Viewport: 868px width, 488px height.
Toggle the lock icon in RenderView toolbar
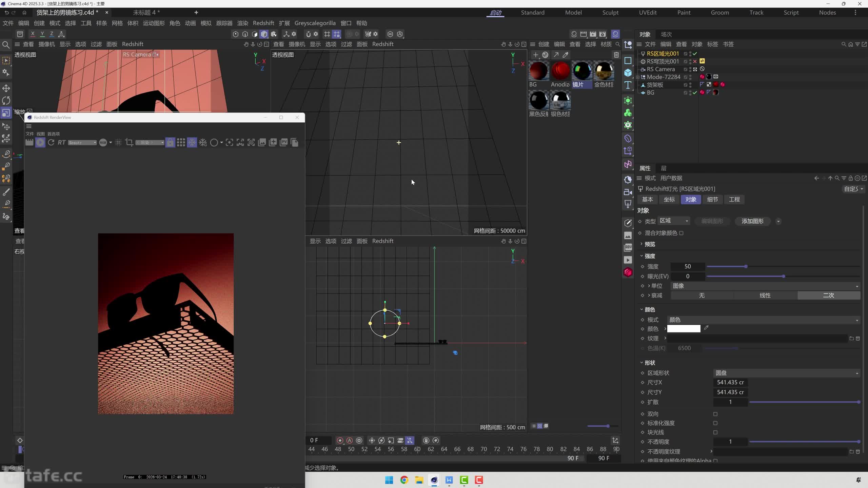pyautogui.click(x=170, y=142)
